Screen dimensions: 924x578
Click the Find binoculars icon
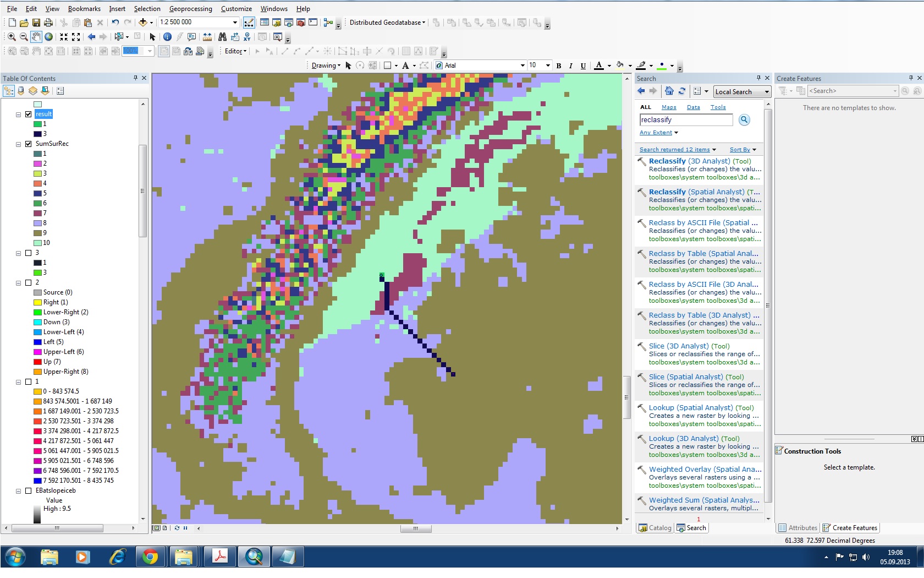point(222,37)
